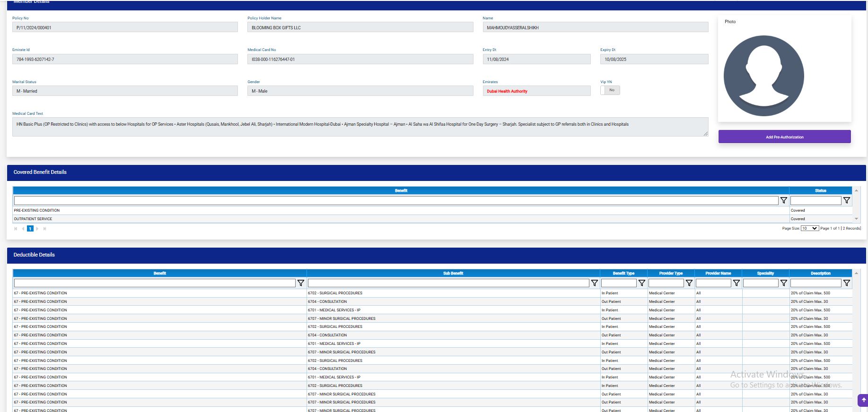Click the Status column header
This screenshot has width=868, height=412.
pyautogui.click(x=820, y=190)
